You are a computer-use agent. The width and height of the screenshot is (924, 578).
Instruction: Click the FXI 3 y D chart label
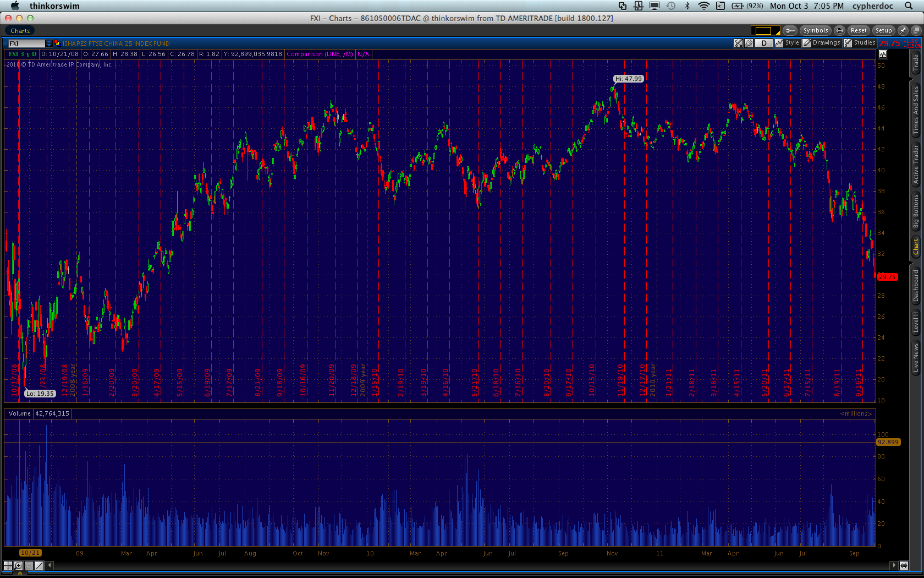23,54
